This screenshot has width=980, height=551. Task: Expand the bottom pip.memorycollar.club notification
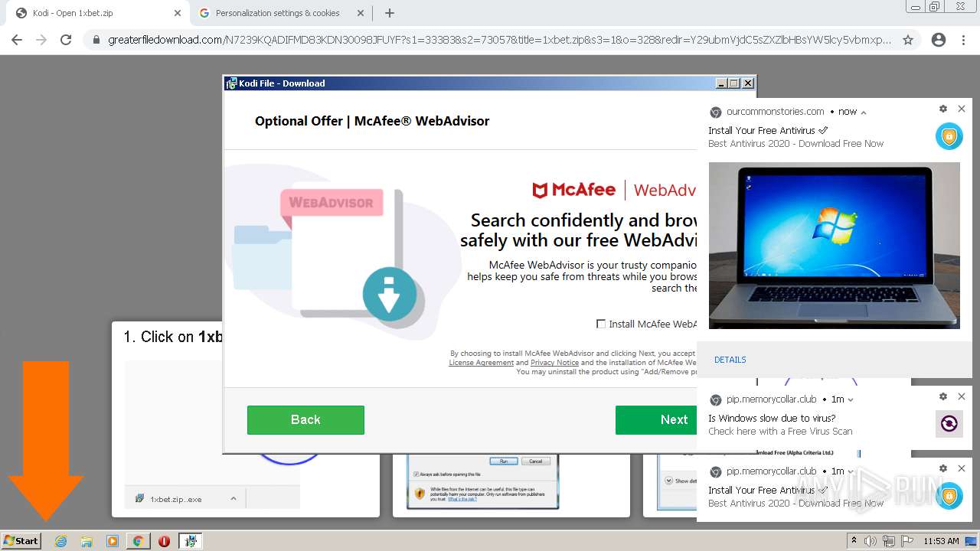(851, 471)
